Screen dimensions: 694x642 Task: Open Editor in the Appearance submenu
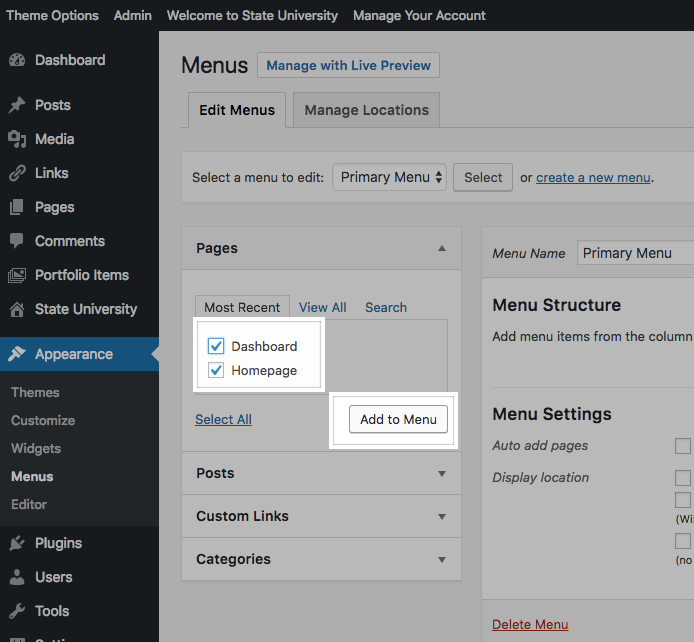pos(29,504)
